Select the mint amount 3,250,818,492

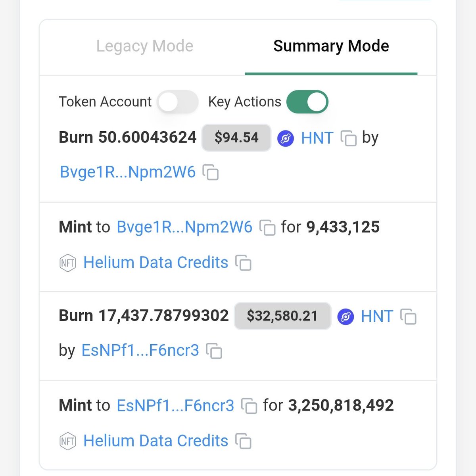341,405
